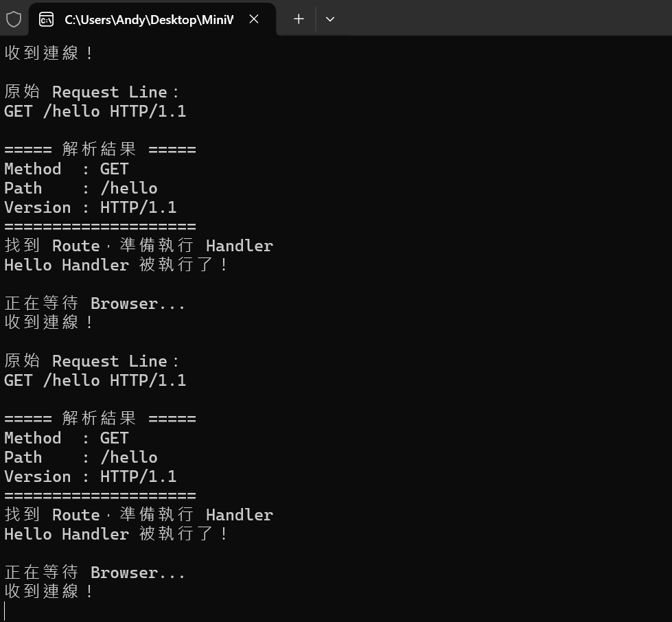Click first '找到 Route，準備執行 Handler' line
The width and height of the screenshot is (672, 622).
[139, 246]
